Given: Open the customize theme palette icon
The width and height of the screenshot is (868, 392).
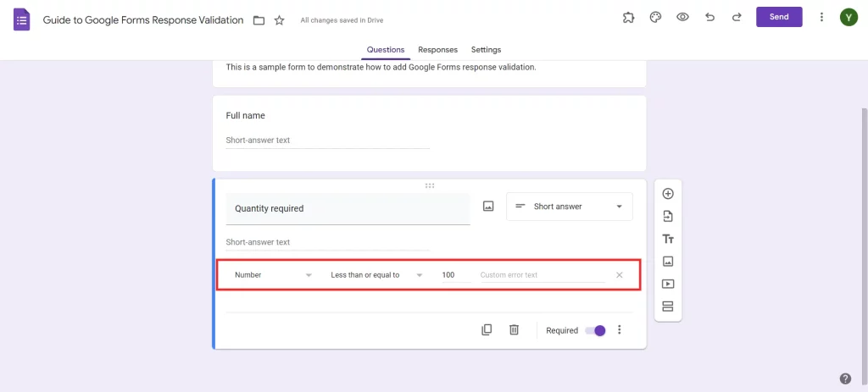Looking at the screenshot, I should (655, 17).
